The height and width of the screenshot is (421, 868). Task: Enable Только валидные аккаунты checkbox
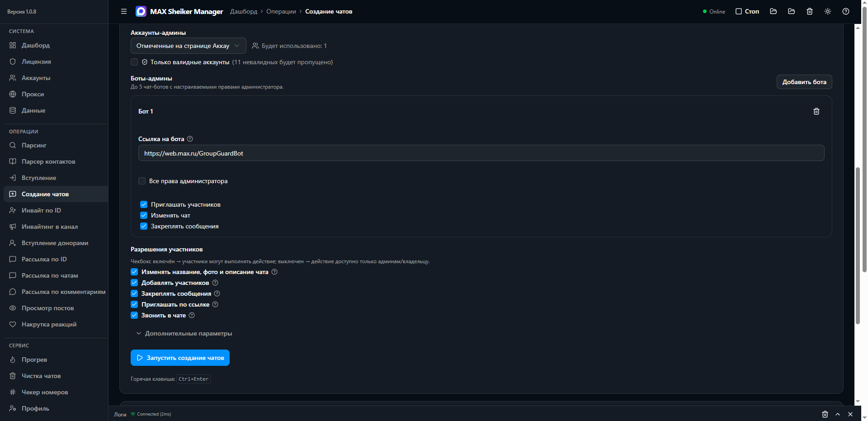(134, 62)
